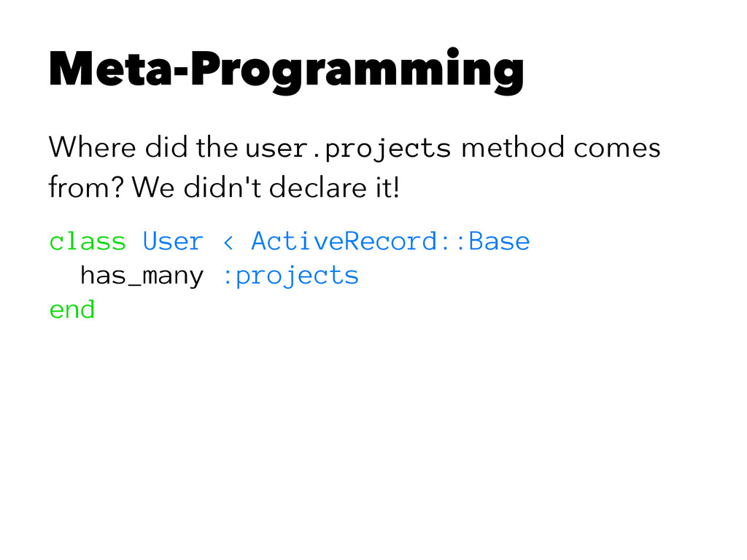Click the "<" inheritance operator
This screenshot has width=747, height=560.
(x=227, y=241)
